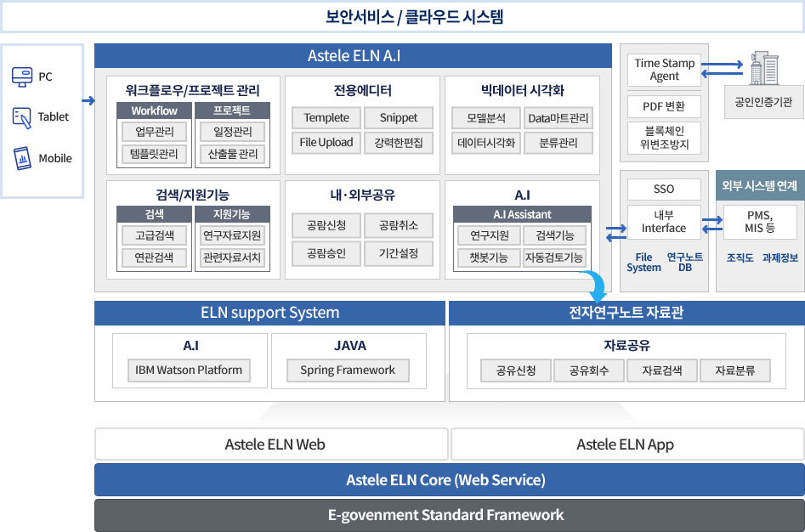Select the 자동검토기능 box
The height and width of the screenshot is (532, 805).
[555, 258]
